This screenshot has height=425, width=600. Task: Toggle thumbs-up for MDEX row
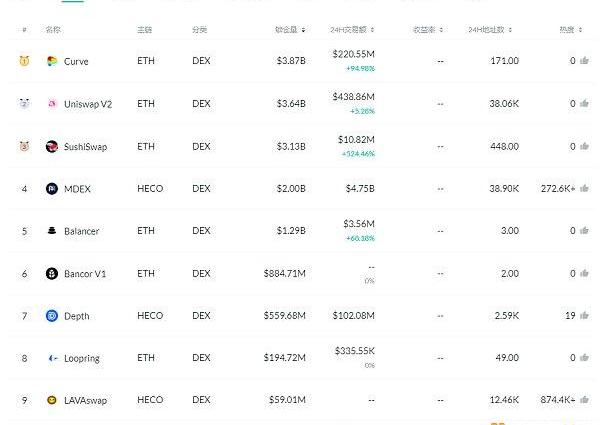584,188
